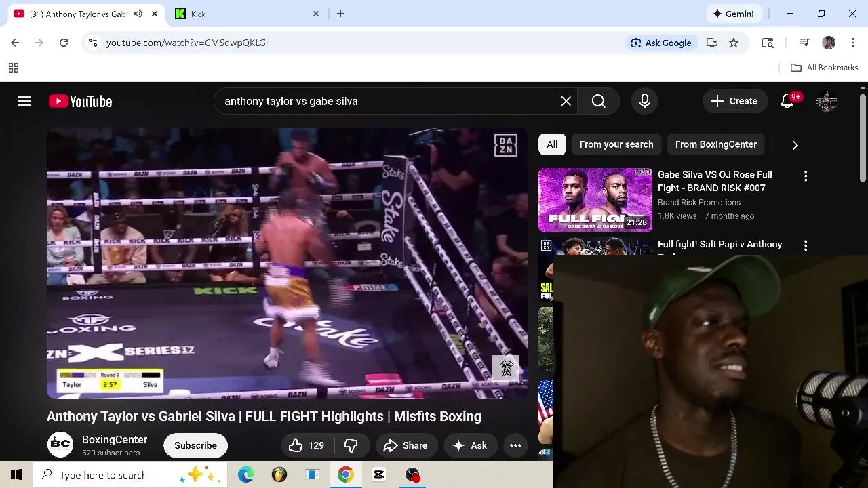Clear the YouTube search box text
This screenshot has height=488, width=868.
click(x=566, y=101)
